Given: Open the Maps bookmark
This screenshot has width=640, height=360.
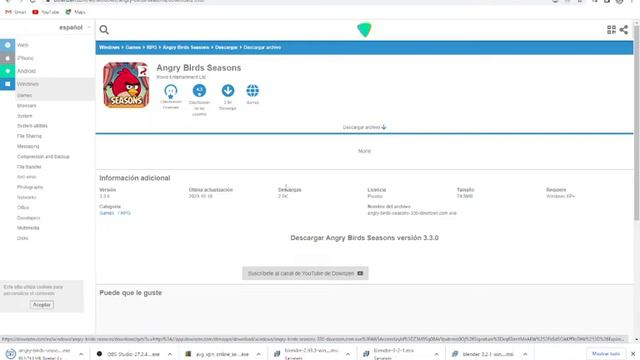Looking at the screenshot, I should click(x=76, y=12).
